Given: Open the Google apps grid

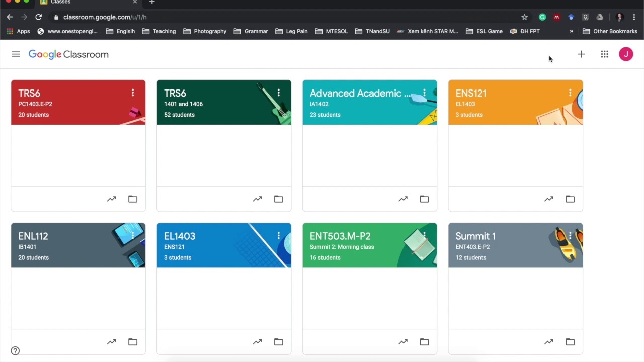Looking at the screenshot, I should coord(605,54).
